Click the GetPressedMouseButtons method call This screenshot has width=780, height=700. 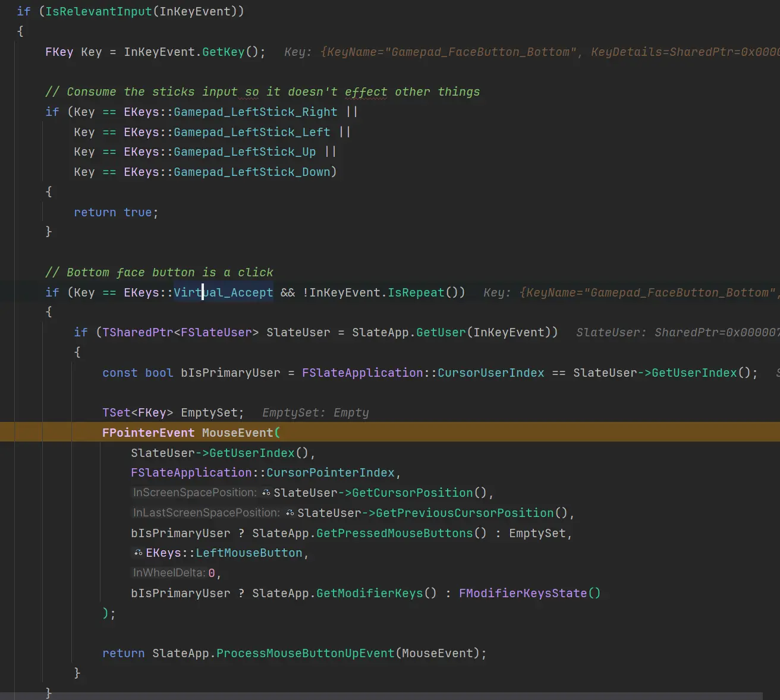point(394,533)
